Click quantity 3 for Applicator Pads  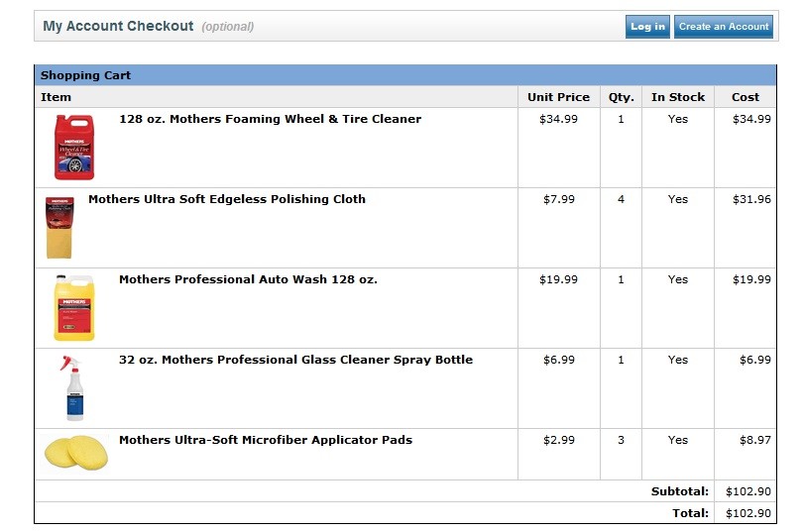coord(621,441)
